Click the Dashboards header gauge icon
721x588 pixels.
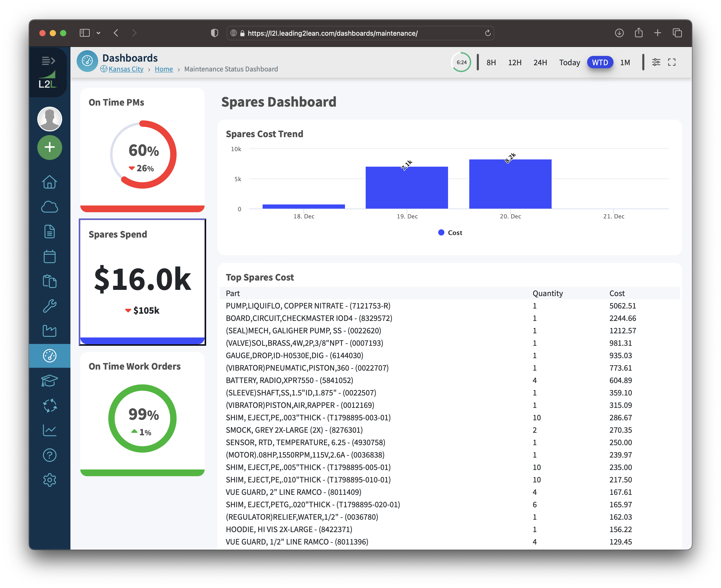87,61
